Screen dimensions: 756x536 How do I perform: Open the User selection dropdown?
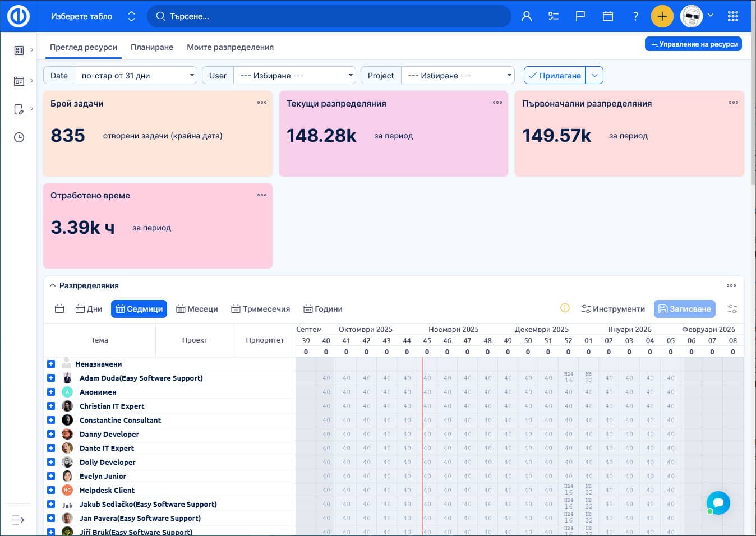pos(295,76)
